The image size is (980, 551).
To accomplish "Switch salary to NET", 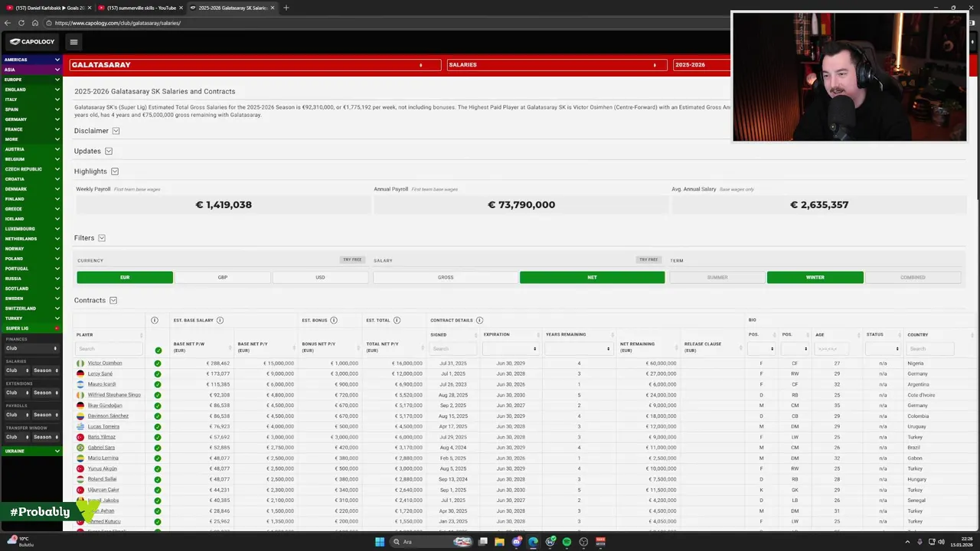I will point(592,277).
